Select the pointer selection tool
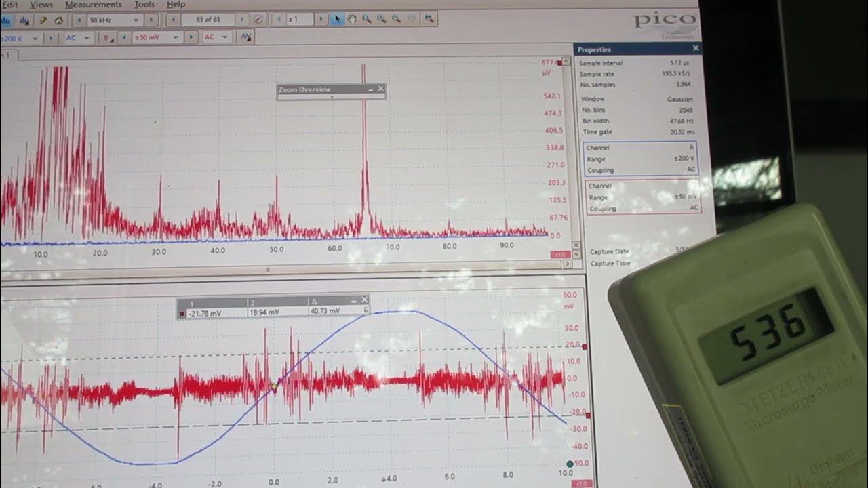 (337, 20)
